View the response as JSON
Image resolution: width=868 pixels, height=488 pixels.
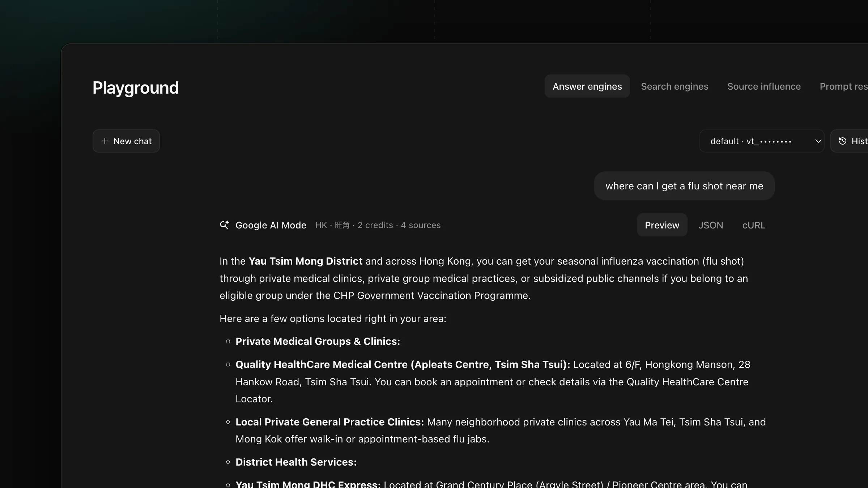pos(711,225)
